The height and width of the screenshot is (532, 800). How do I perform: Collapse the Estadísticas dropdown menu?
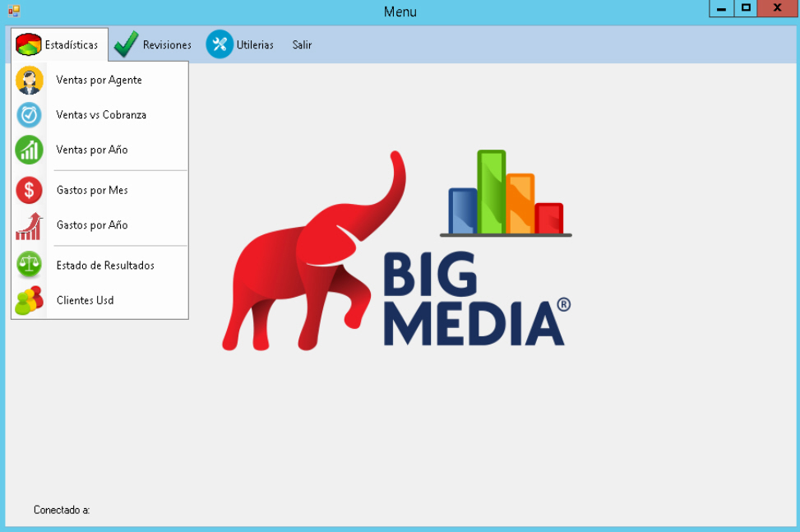(71, 45)
